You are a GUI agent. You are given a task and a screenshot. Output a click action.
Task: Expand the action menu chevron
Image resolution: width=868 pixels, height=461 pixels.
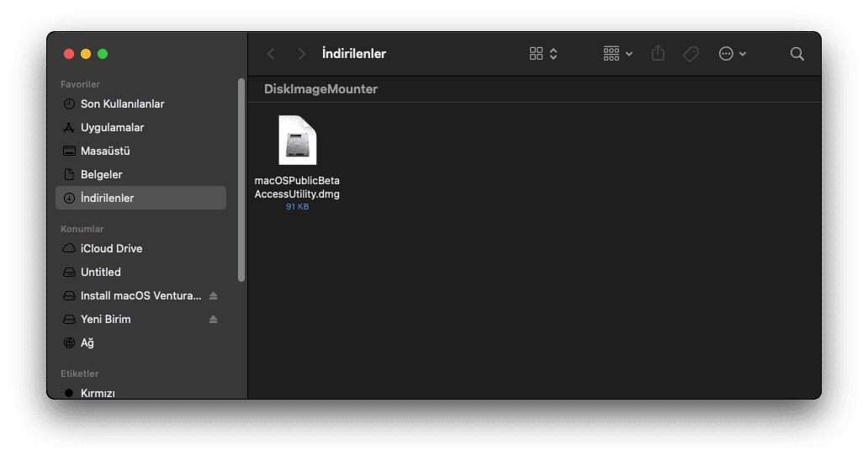743,54
